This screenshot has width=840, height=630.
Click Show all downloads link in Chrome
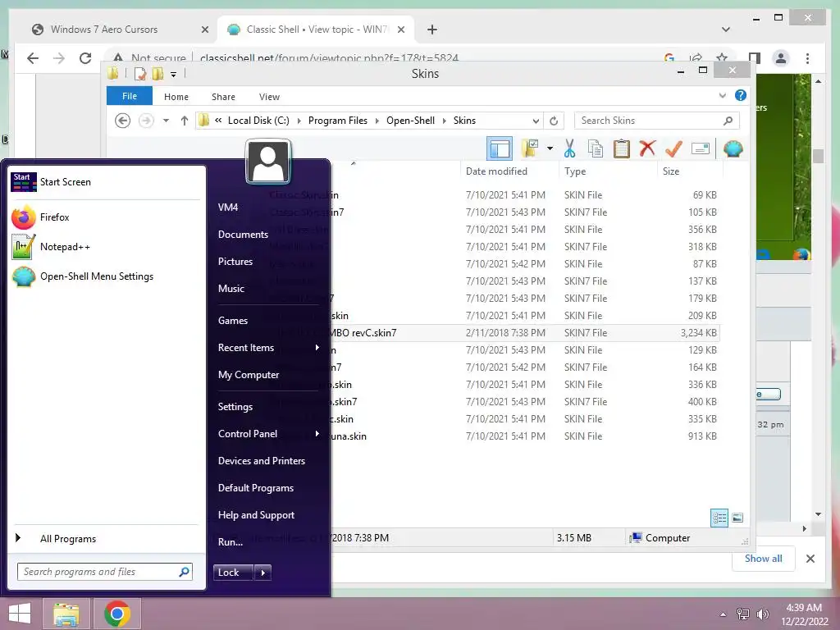click(x=764, y=558)
